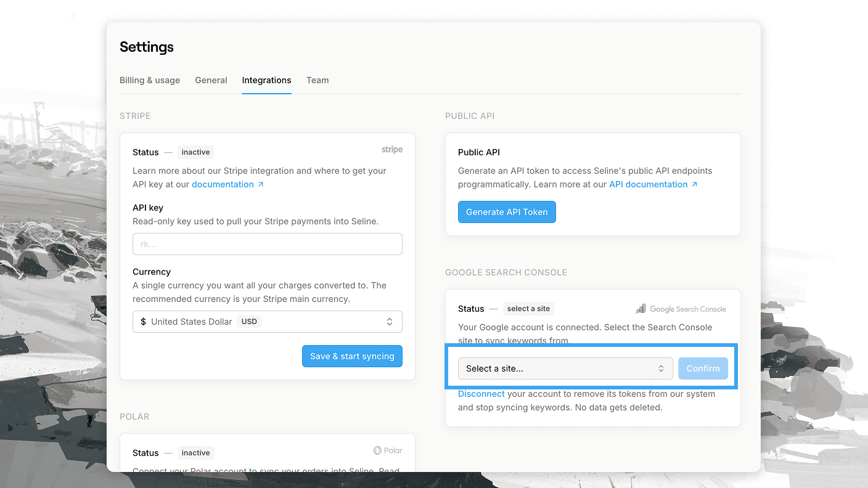This screenshot has height=488, width=868.
Task: Open the API documentation link
Action: click(648, 184)
